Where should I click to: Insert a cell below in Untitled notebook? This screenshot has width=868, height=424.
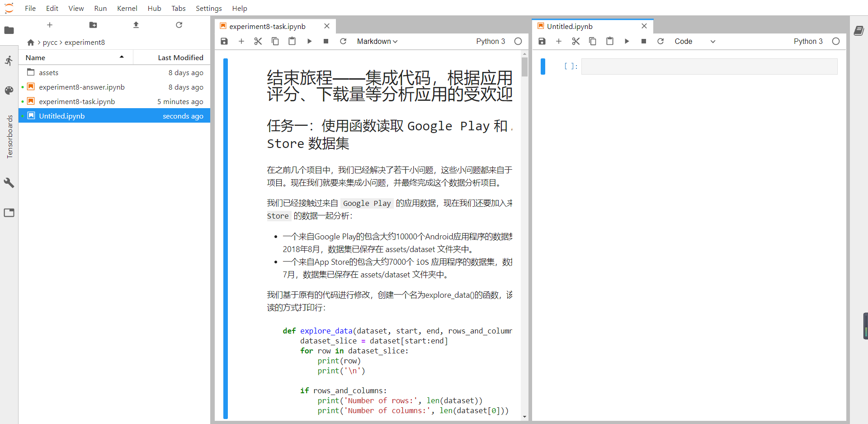tap(559, 41)
